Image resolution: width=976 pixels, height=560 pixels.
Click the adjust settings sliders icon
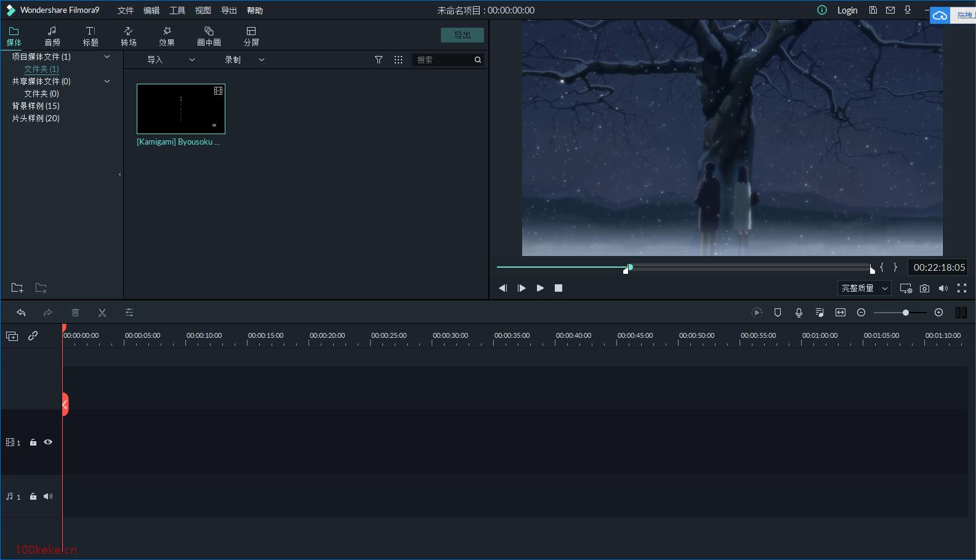[x=129, y=313]
